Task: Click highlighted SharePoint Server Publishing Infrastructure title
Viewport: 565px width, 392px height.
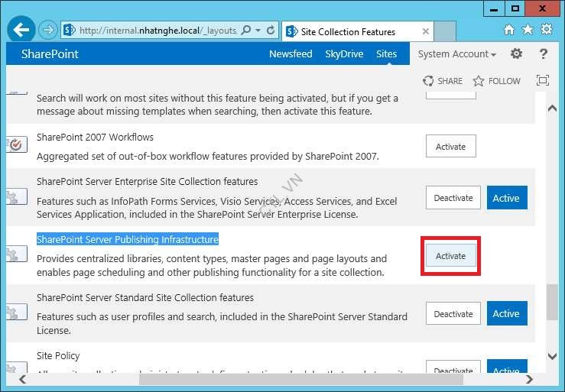Action: tap(128, 240)
